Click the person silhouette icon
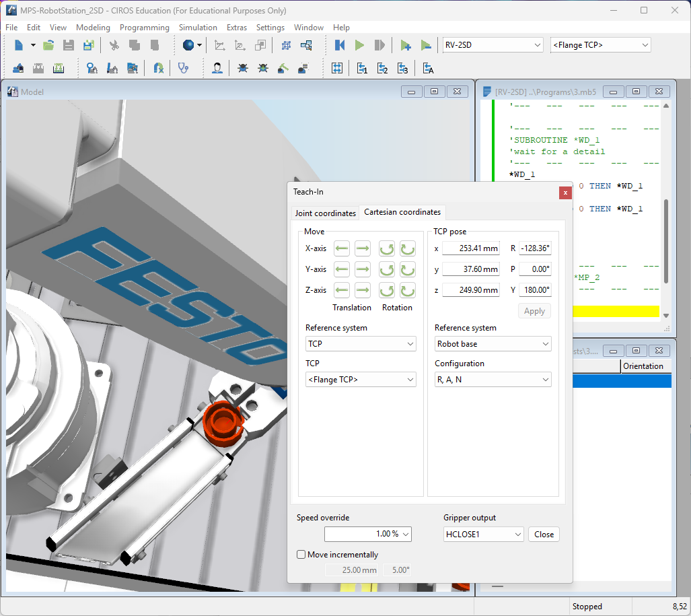 click(x=217, y=69)
